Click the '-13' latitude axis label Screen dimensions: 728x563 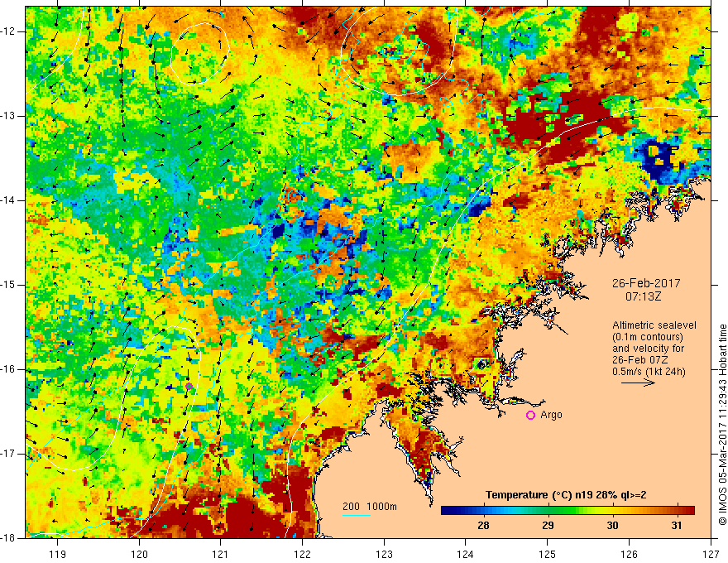point(9,116)
